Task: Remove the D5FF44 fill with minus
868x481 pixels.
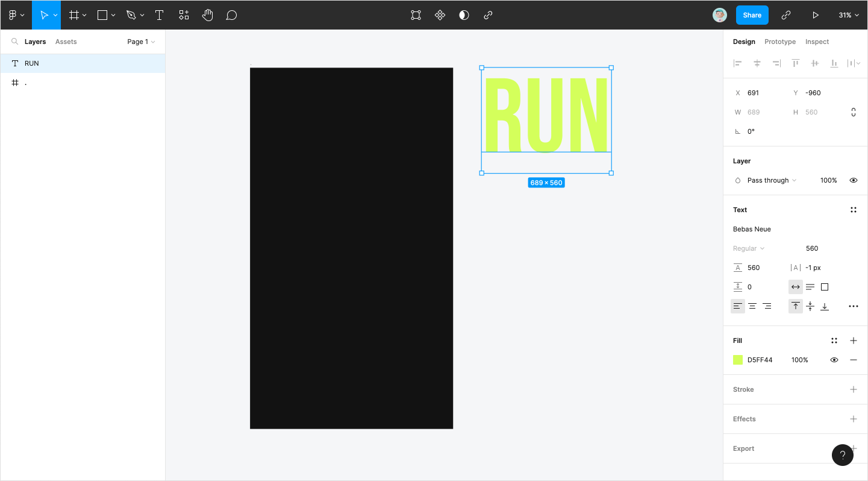Action: (853, 360)
